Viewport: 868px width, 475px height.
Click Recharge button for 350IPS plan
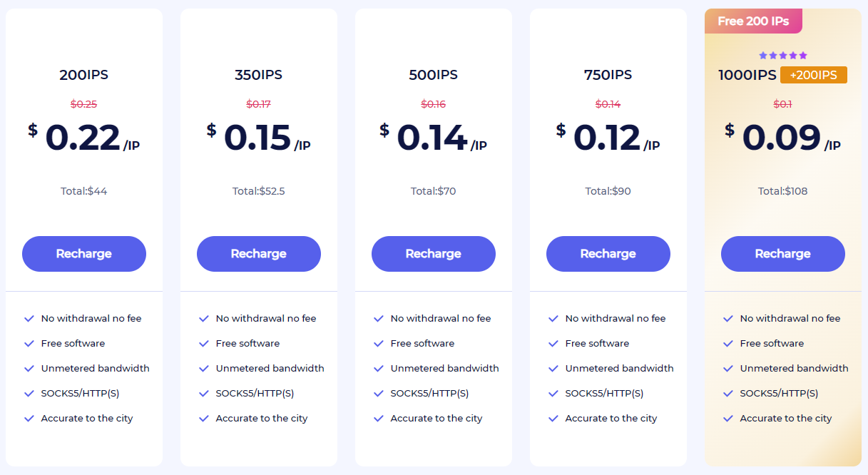(x=259, y=254)
